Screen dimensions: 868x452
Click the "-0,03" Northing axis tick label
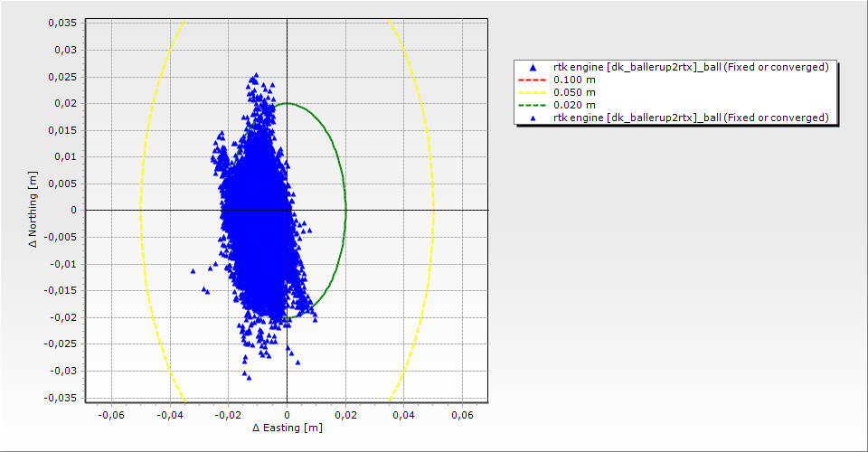click(63, 372)
